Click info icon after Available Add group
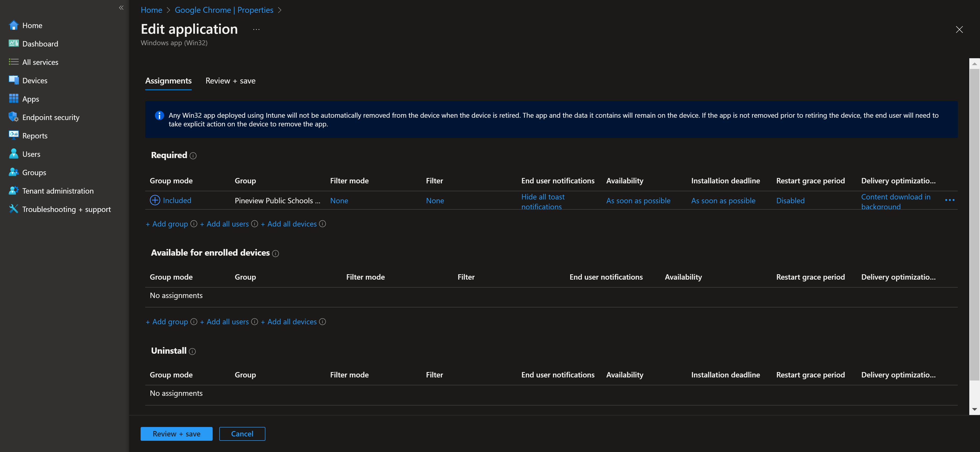This screenshot has height=452, width=980. pyautogui.click(x=194, y=322)
